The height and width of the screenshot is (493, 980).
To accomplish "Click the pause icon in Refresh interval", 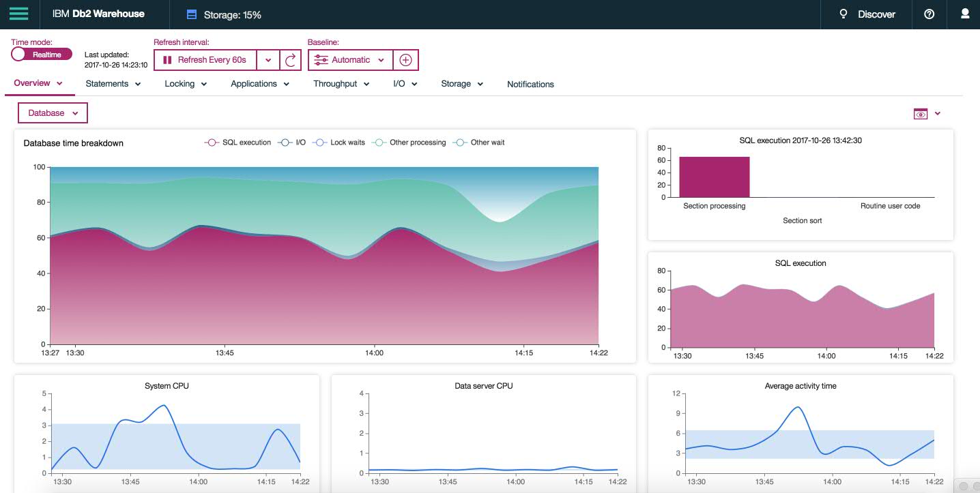I will [167, 60].
